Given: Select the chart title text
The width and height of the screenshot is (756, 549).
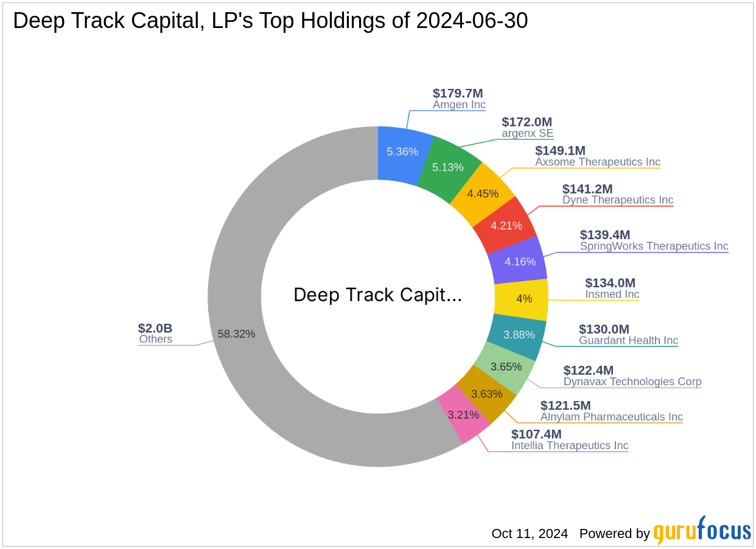Looking at the screenshot, I should point(270,20).
